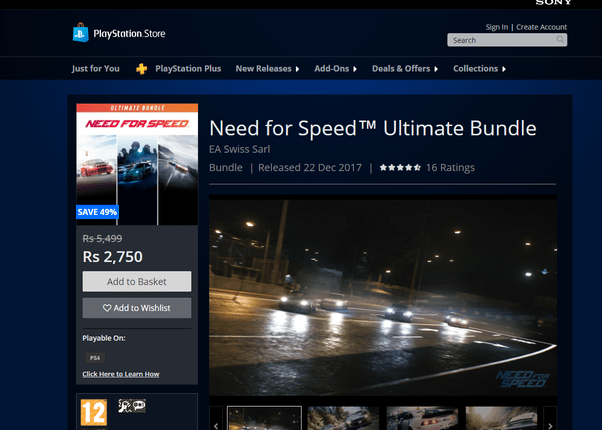Open New Releases in the navigation
Viewport: 602px width, 430px height.
[x=263, y=69]
